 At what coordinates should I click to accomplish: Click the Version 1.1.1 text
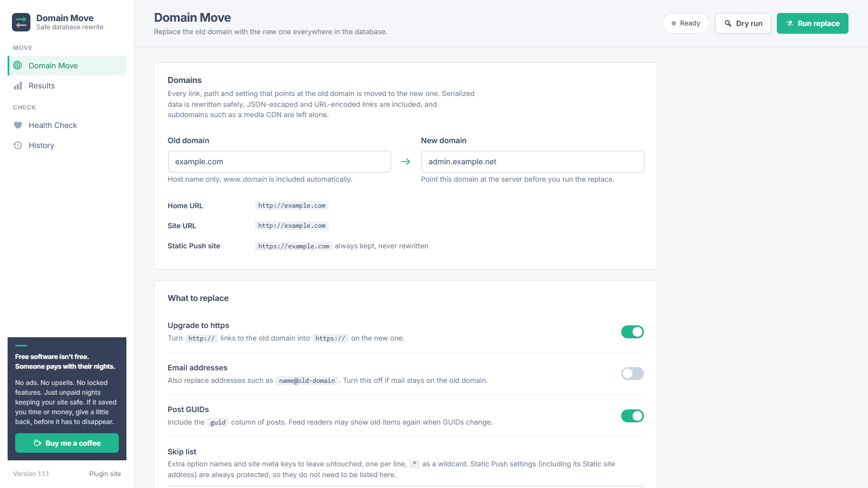click(x=31, y=474)
